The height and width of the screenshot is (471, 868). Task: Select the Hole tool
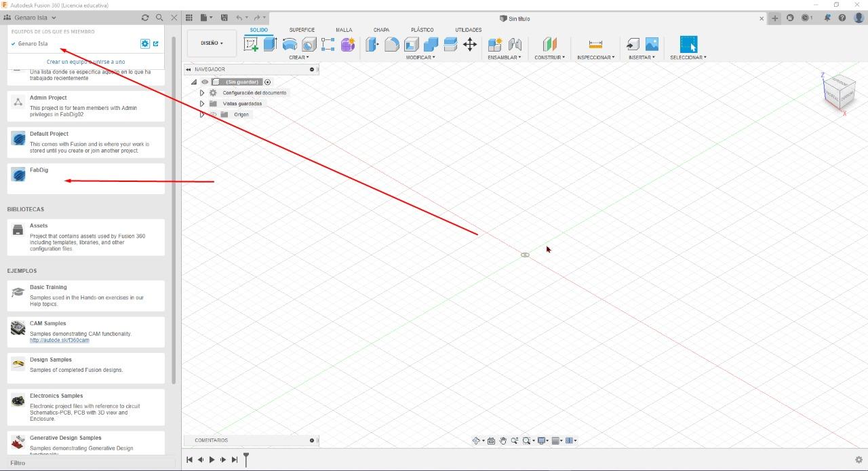coord(309,45)
